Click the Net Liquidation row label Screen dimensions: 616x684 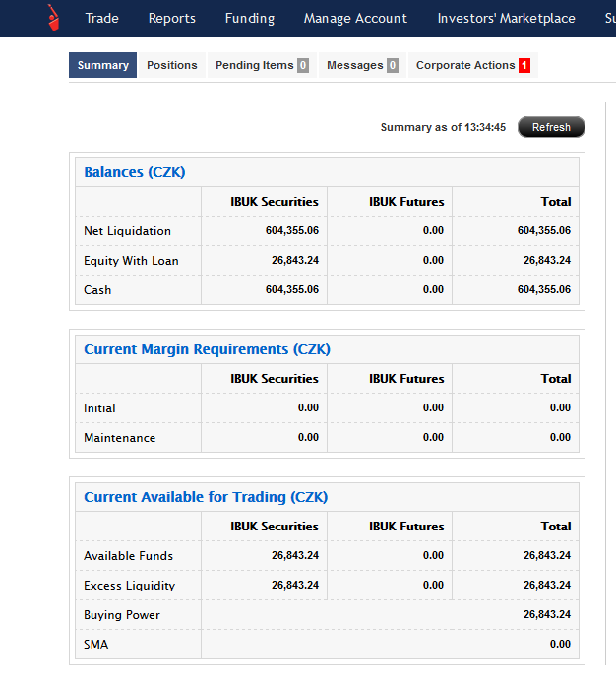127,231
